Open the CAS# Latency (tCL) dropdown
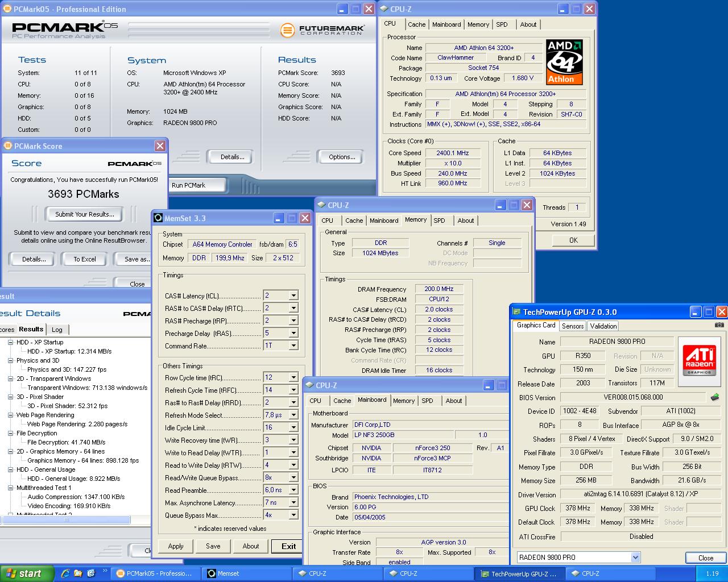The image size is (728, 582). (x=293, y=296)
